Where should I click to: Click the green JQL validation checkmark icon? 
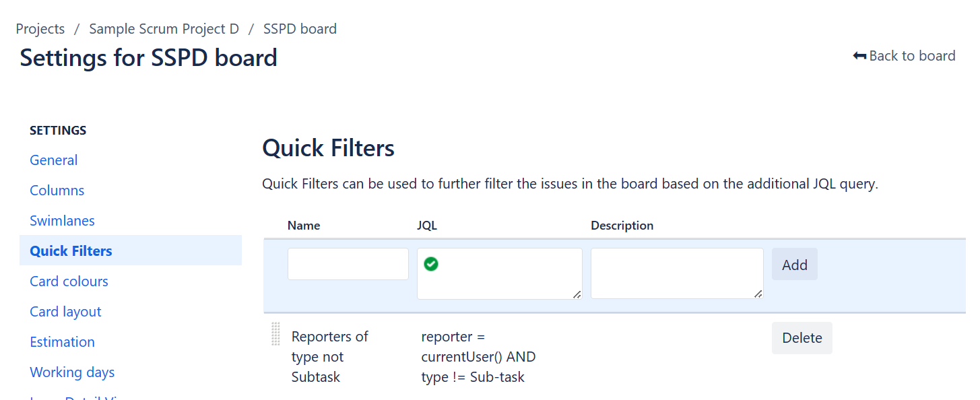click(x=430, y=264)
